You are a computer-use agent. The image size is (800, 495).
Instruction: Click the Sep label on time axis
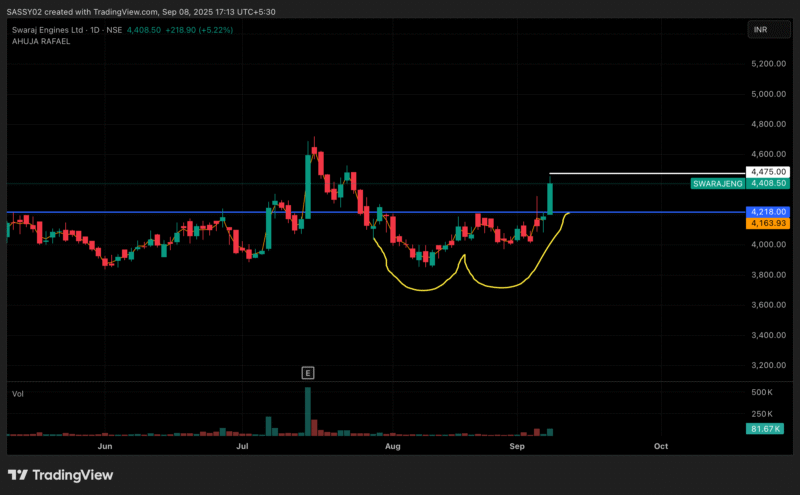[x=517, y=446]
